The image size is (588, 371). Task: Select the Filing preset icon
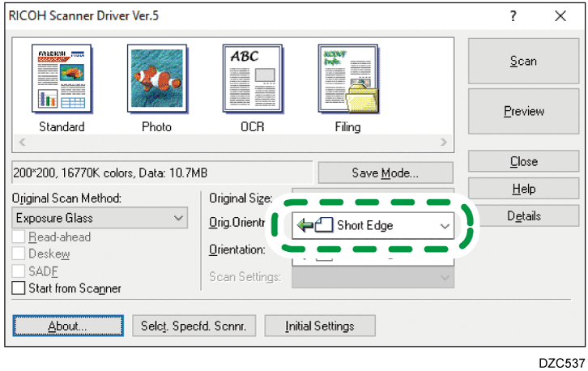point(347,79)
